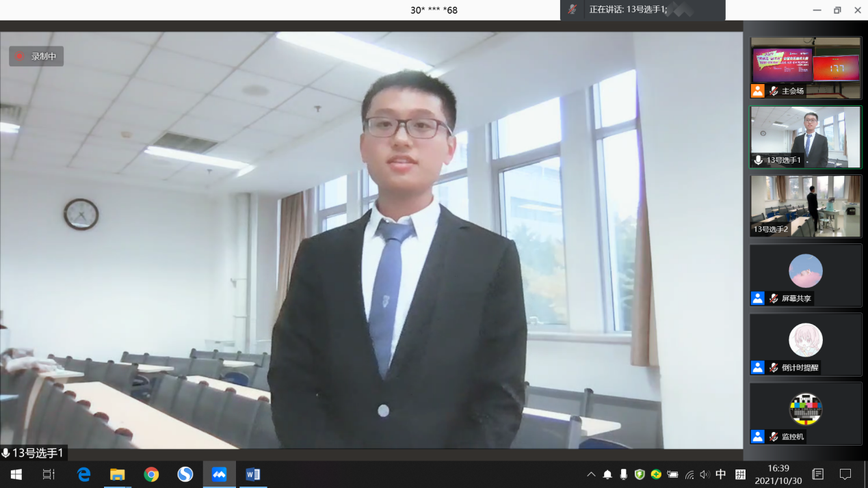Click the red recording indicator badge
The height and width of the screenshot is (488, 868).
[x=36, y=57]
